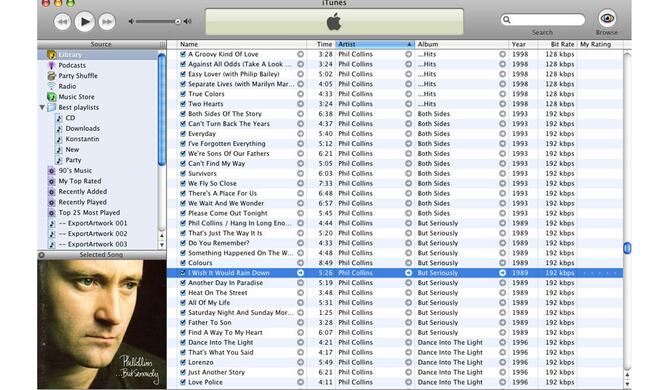Image resolution: width=660 pixels, height=390 pixels.
Task: Click album arrow in Colours row
Action: [x=503, y=263]
